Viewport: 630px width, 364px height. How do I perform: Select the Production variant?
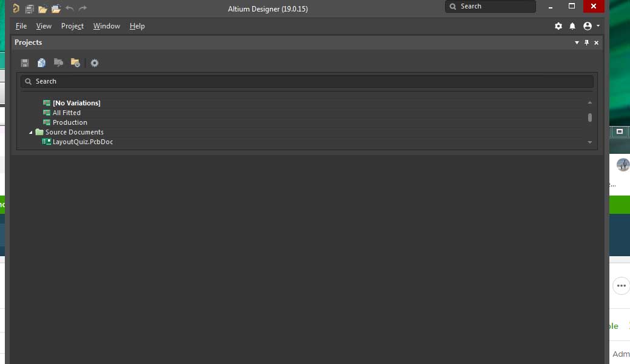point(70,122)
